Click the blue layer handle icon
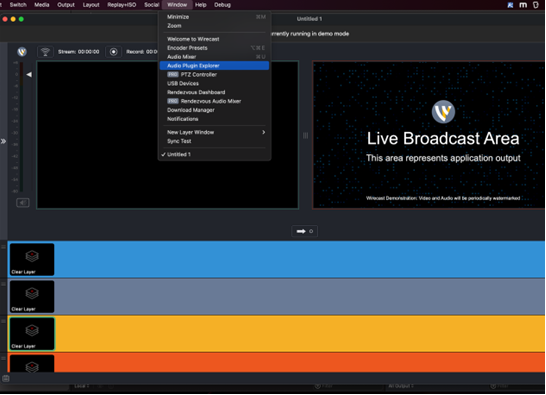This screenshot has width=546, height=395. (3, 247)
